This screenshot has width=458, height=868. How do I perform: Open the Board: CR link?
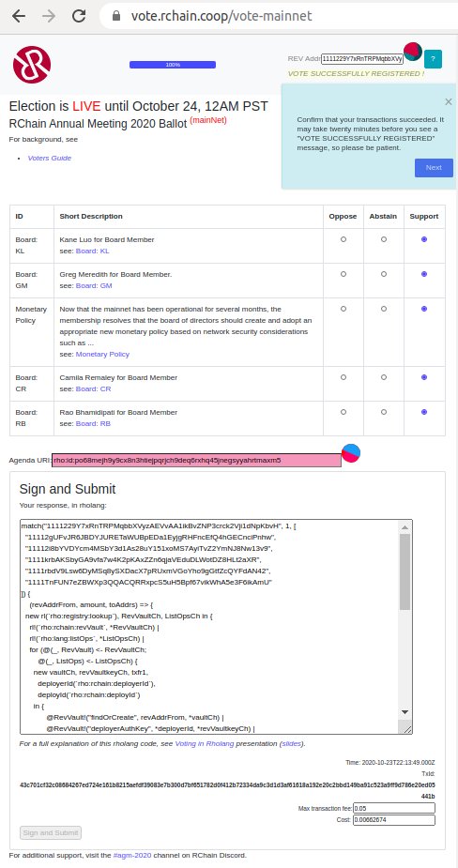[x=93, y=389]
